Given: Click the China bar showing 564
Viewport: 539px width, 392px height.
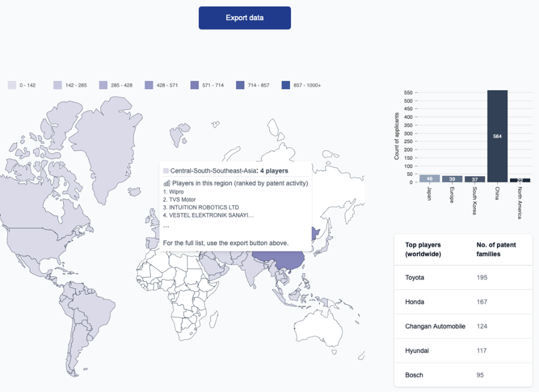Looking at the screenshot, I should click(497, 136).
